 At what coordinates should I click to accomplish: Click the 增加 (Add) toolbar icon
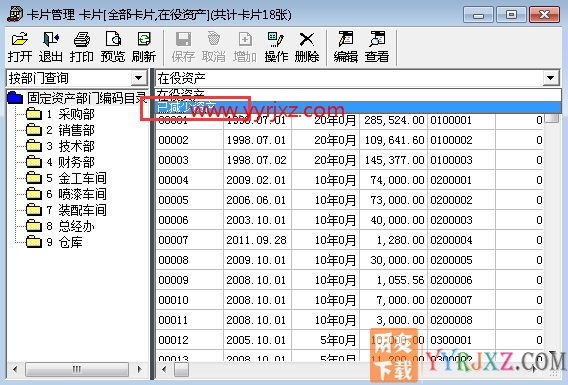[245, 48]
